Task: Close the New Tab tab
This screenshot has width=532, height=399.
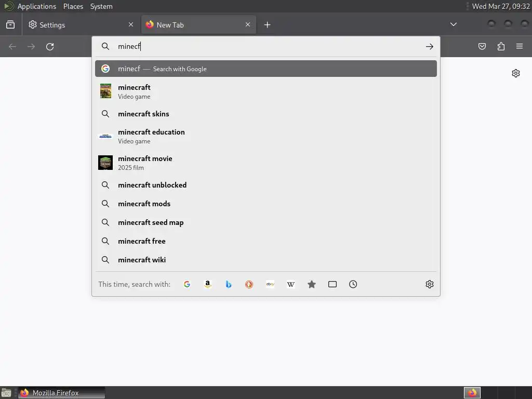Action: click(248, 24)
